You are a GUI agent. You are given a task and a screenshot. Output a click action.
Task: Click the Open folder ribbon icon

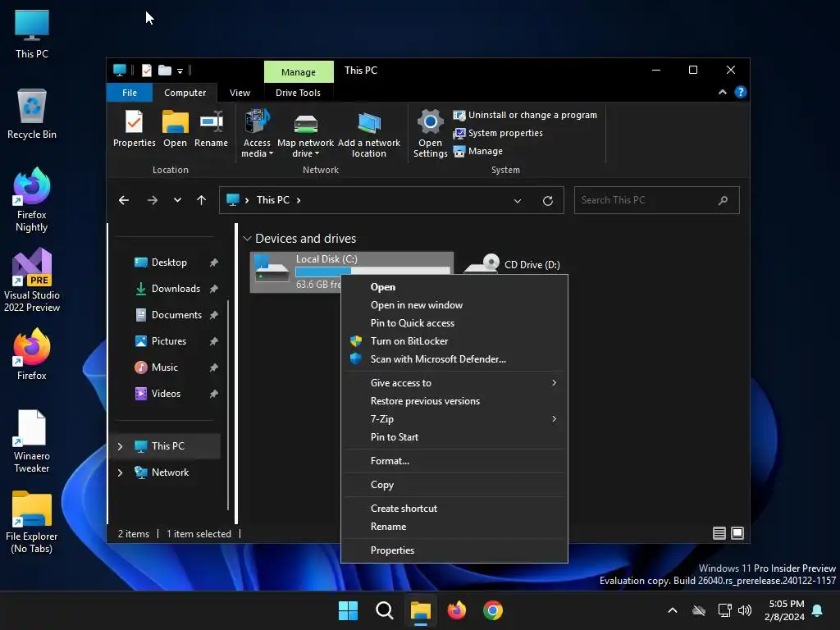[x=176, y=129]
